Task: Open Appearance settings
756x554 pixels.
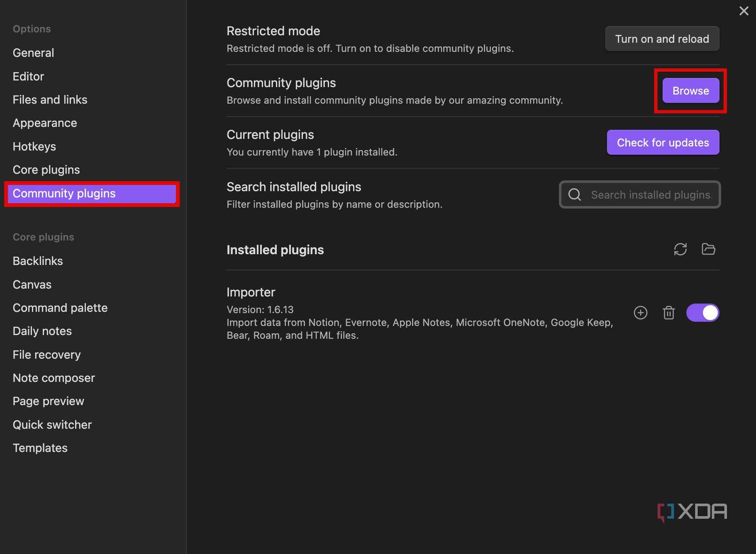Action: click(45, 123)
